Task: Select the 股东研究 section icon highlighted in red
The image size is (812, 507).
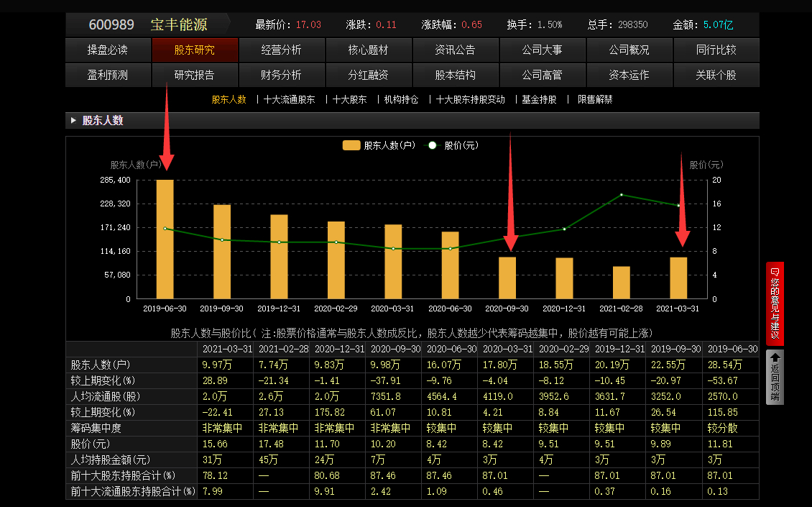Action: click(x=195, y=50)
